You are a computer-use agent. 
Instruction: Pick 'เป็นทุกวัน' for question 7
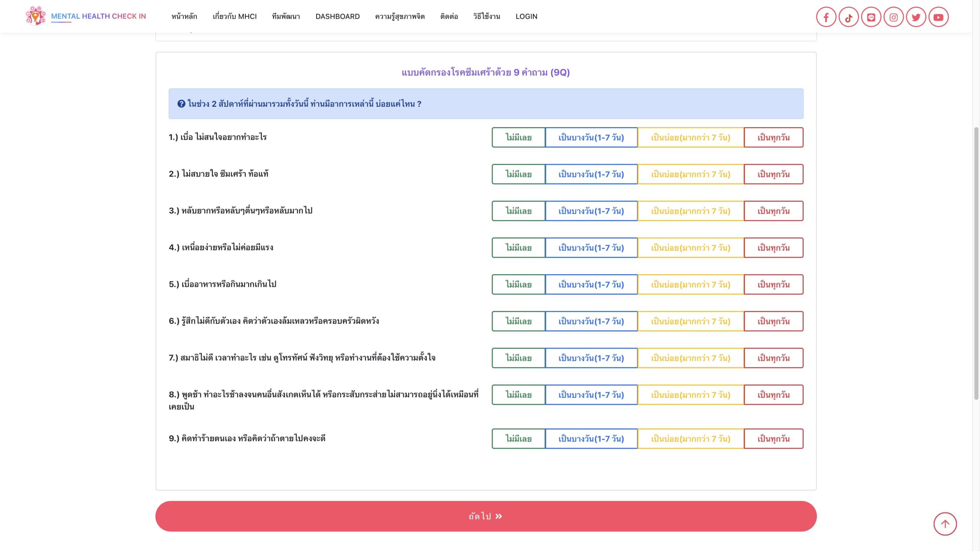pyautogui.click(x=773, y=358)
